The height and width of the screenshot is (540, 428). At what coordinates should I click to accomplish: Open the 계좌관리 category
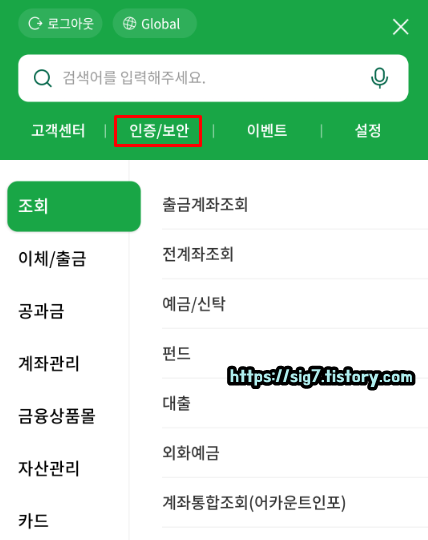pyautogui.click(x=49, y=363)
